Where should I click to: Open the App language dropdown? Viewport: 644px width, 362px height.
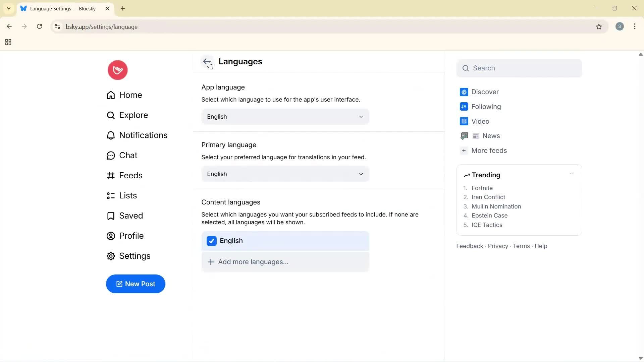click(x=285, y=117)
